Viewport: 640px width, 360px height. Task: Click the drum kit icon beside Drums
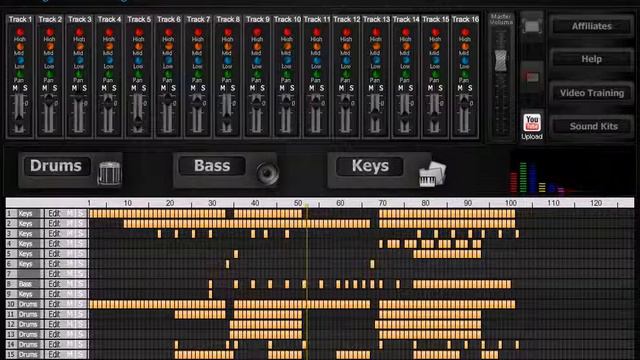click(109, 173)
